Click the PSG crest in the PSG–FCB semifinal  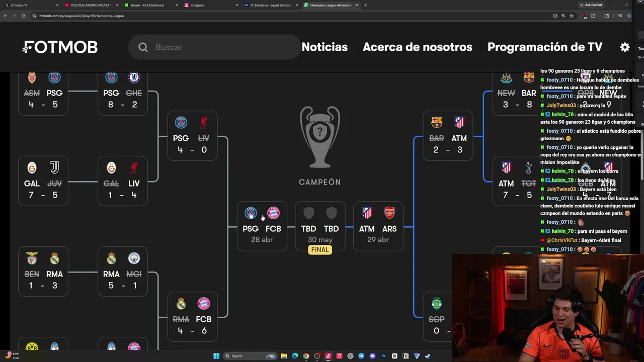[x=251, y=213]
